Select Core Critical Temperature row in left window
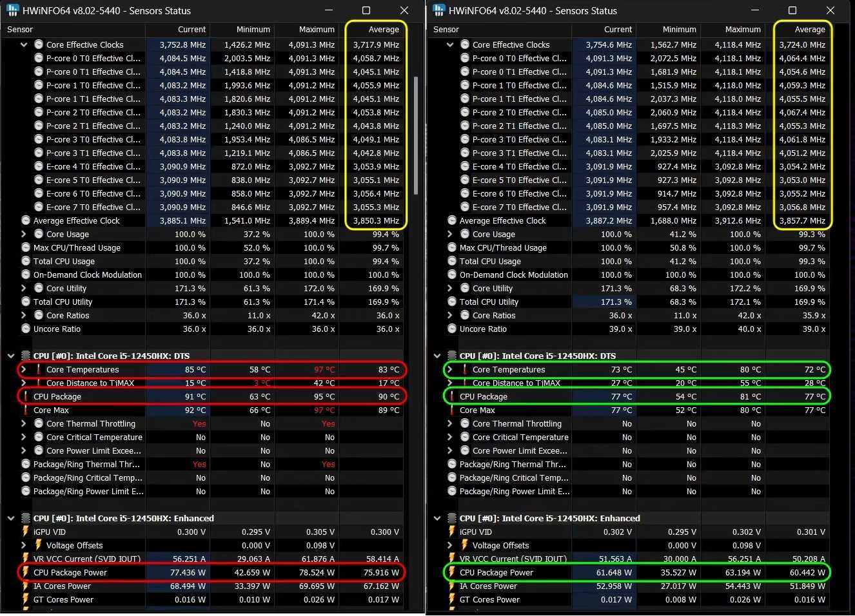Image resolution: width=855 pixels, height=616 pixels. [203, 437]
